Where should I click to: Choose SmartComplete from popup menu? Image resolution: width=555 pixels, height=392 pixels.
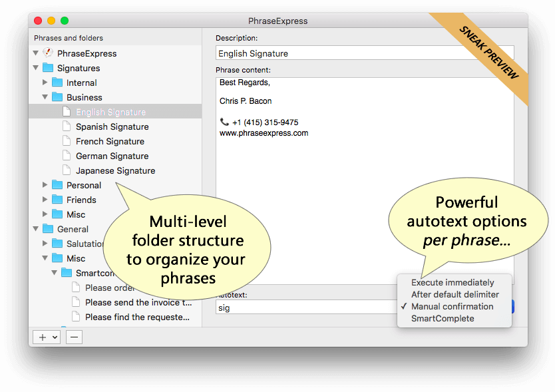(443, 319)
